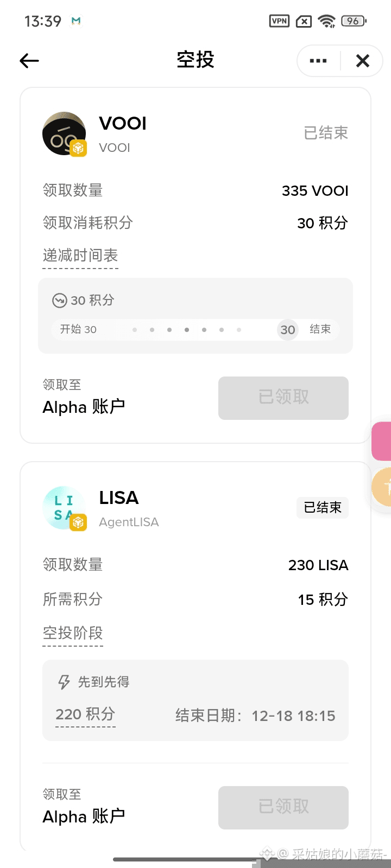Tap VOOI 已结束 status label
This screenshot has width=391, height=868.
326,133
